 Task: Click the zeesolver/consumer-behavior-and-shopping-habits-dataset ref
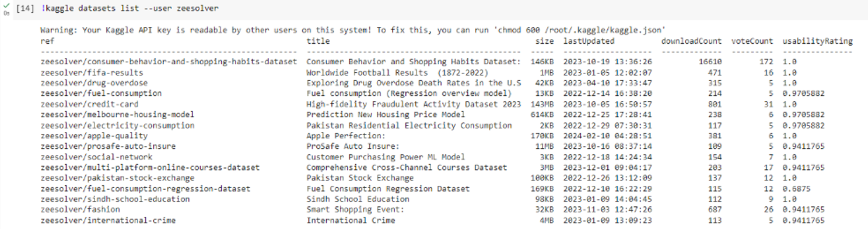169,61
